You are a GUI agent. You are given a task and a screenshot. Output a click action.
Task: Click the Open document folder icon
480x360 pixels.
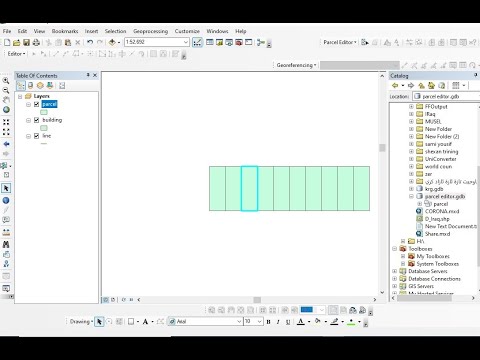point(17,42)
